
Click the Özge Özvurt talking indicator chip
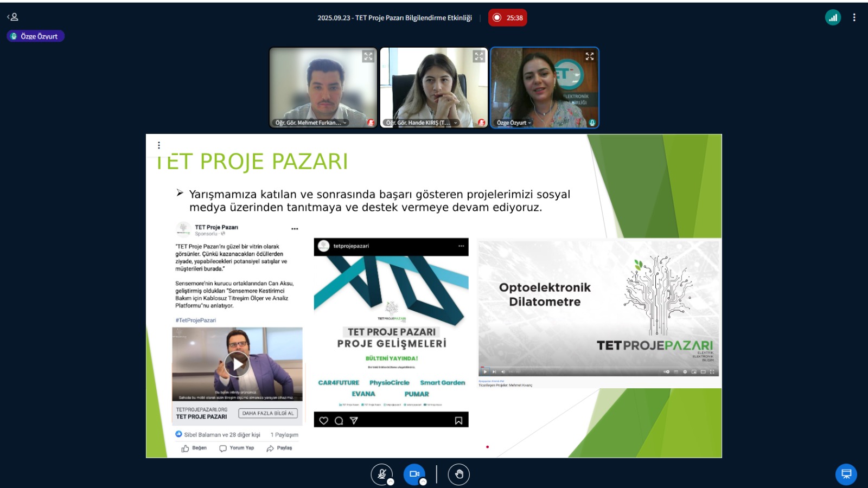[36, 36]
